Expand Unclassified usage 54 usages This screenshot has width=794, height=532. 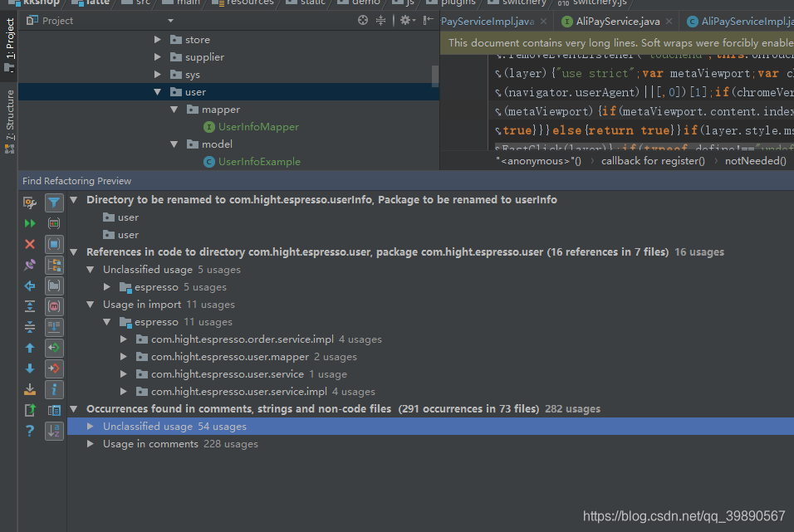coord(91,427)
